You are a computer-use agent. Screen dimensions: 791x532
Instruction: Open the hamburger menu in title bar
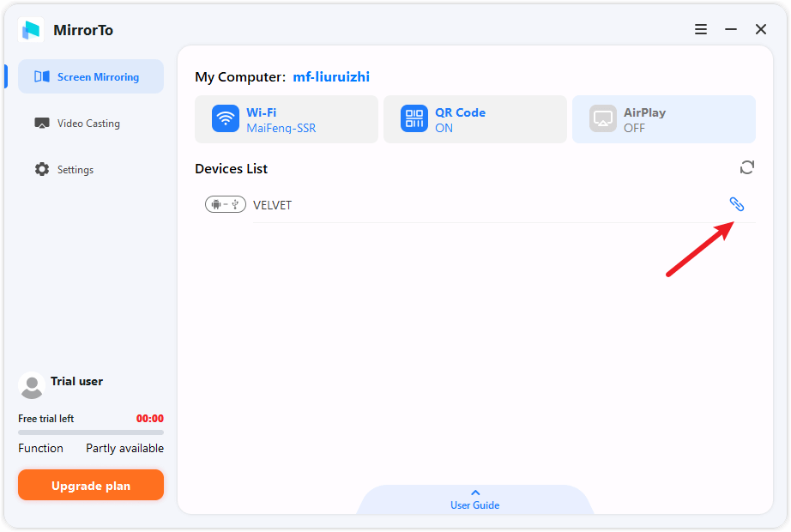pyautogui.click(x=700, y=29)
